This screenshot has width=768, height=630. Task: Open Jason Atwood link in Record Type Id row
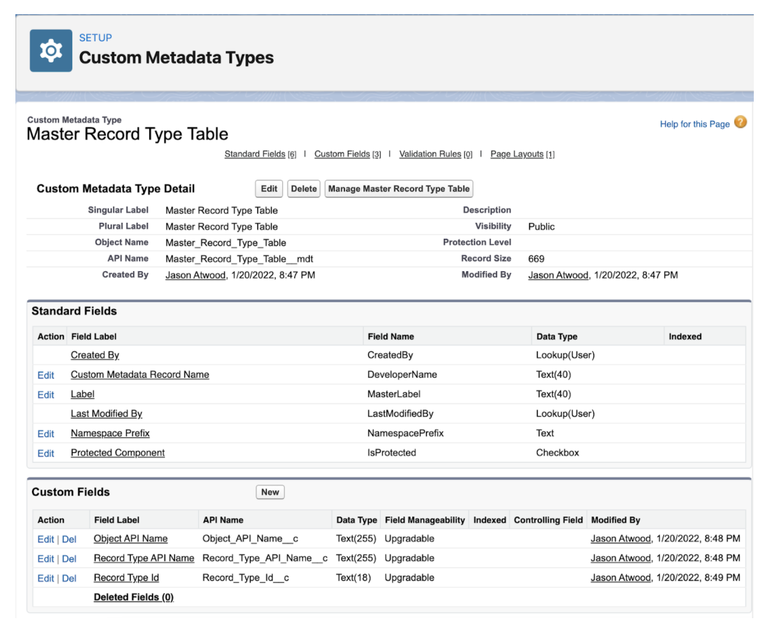coord(621,578)
